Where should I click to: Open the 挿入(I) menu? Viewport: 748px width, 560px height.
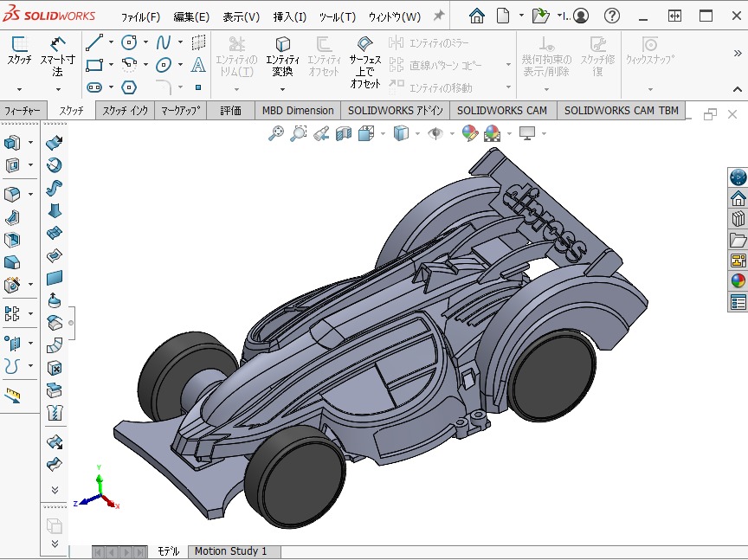click(289, 17)
